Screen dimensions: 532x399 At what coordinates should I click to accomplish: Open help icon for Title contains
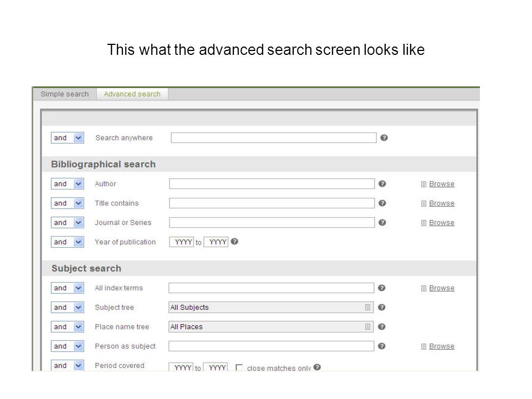click(382, 203)
